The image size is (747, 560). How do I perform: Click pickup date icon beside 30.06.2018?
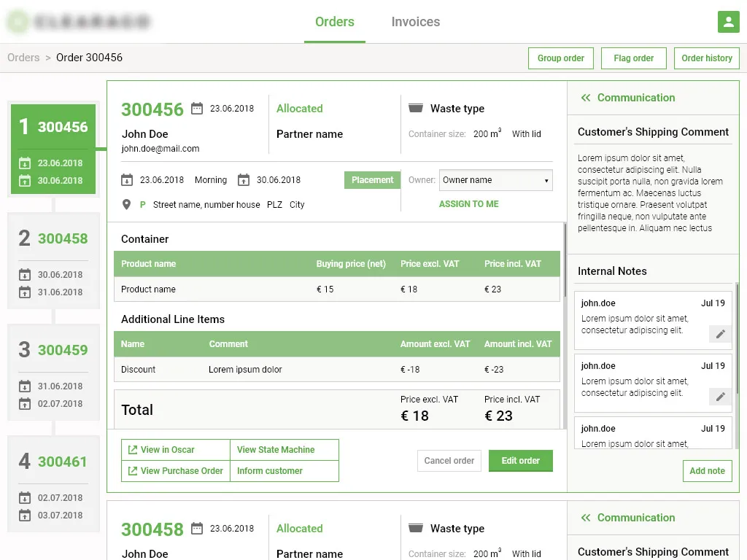point(244,180)
